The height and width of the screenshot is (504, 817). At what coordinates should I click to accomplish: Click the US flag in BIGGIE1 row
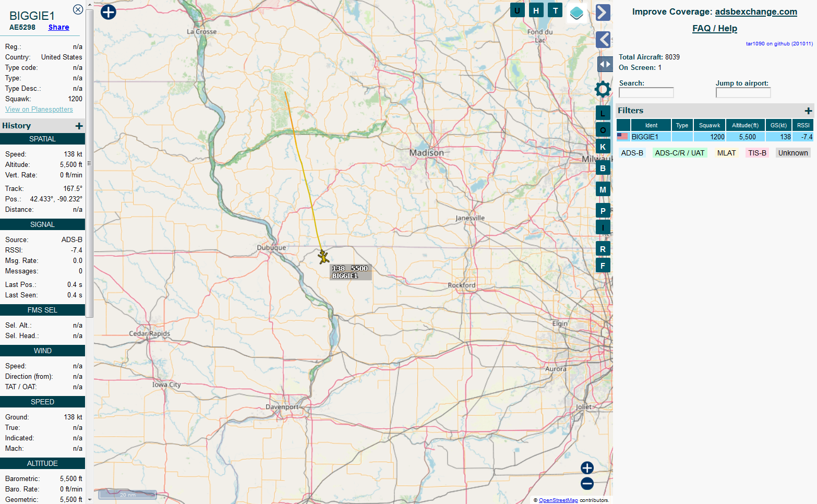[x=623, y=137]
